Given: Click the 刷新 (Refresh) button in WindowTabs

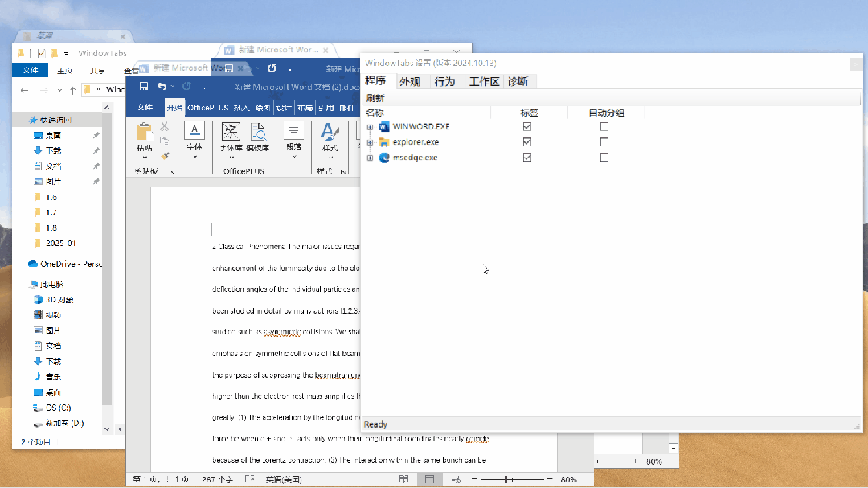Looking at the screenshot, I should coord(374,96).
